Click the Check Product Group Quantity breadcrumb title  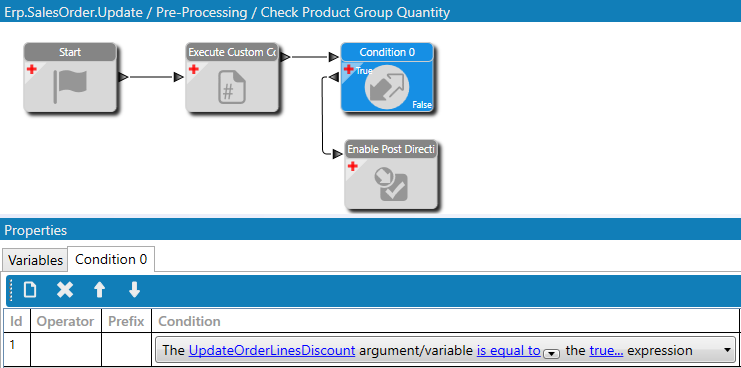355,12
